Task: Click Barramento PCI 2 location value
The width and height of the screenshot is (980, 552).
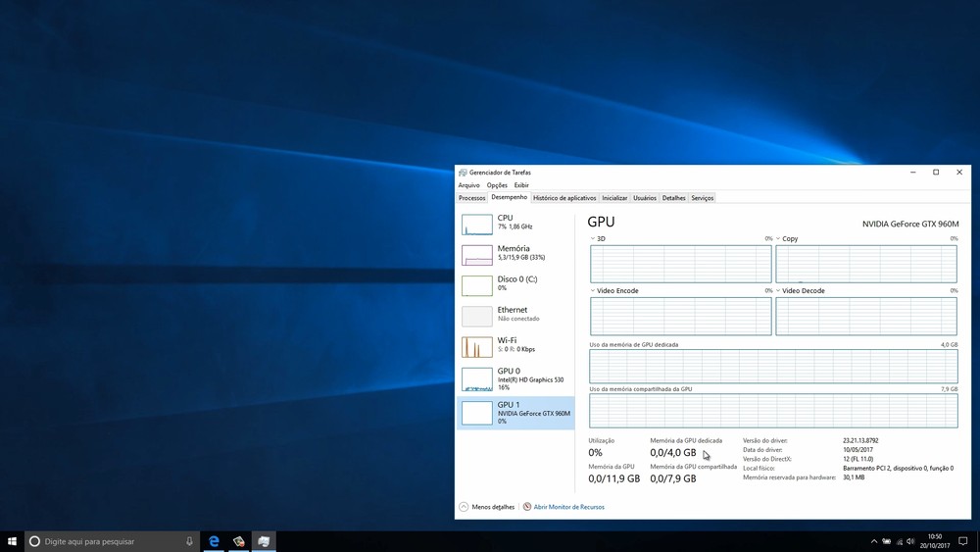Action: click(x=898, y=469)
